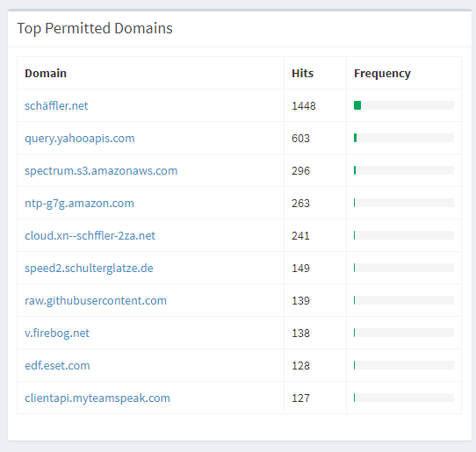Select cloud.xn--schffler-2za.net link
The width and height of the screenshot is (476, 452).
click(90, 236)
